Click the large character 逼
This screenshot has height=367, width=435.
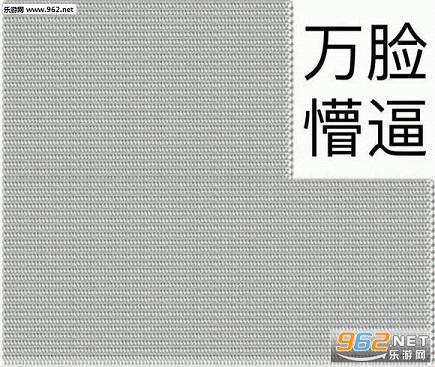397,128
